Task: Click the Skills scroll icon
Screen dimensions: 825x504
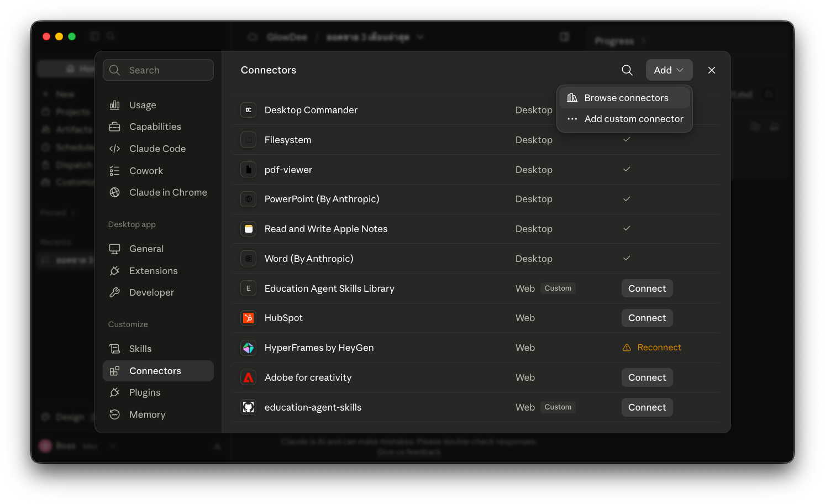Action: click(x=115, y=349)
